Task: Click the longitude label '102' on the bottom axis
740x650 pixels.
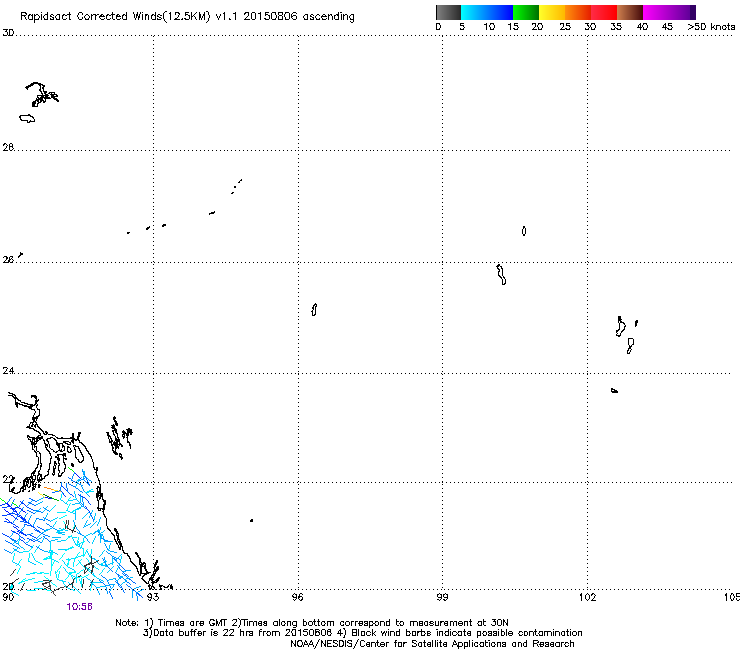Action: pyautogui.click(x=588, y=597)
